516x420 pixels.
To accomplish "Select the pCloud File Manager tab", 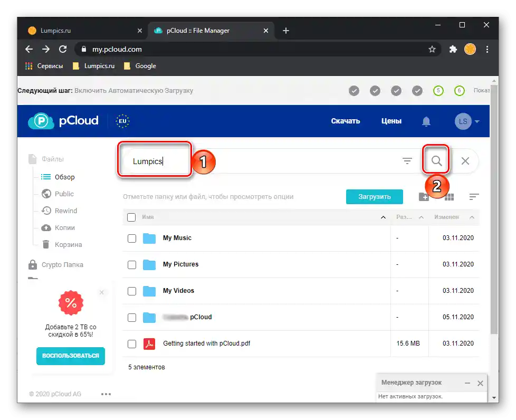I will pyautogui.click(x=211, y=31).
